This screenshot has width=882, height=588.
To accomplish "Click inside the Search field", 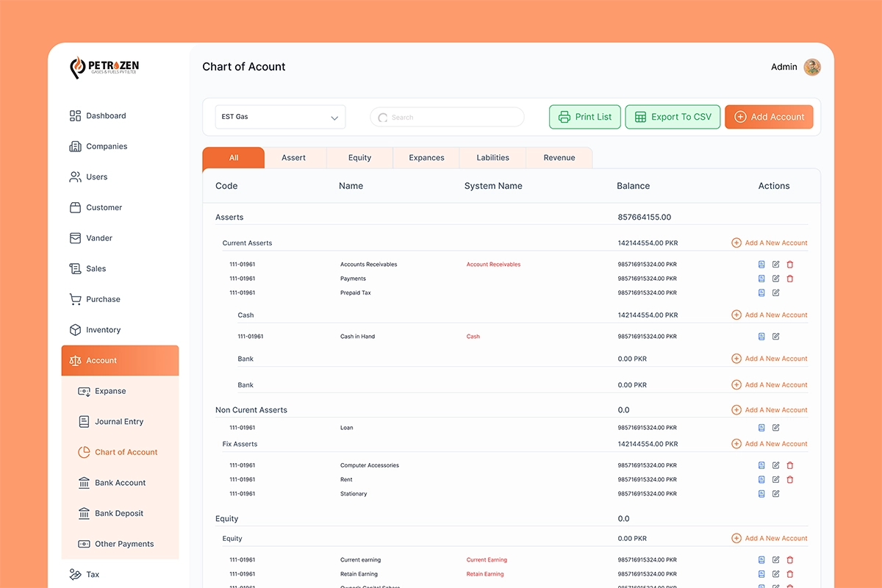I will (x=447, y=116).
